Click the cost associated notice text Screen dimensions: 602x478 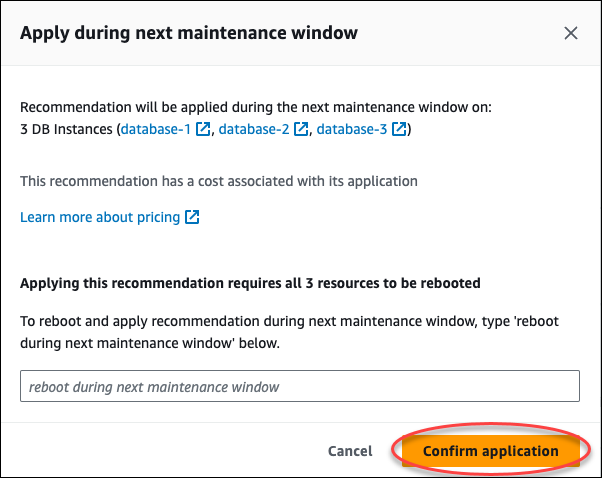pyautogui.click(x=218, y=181)
